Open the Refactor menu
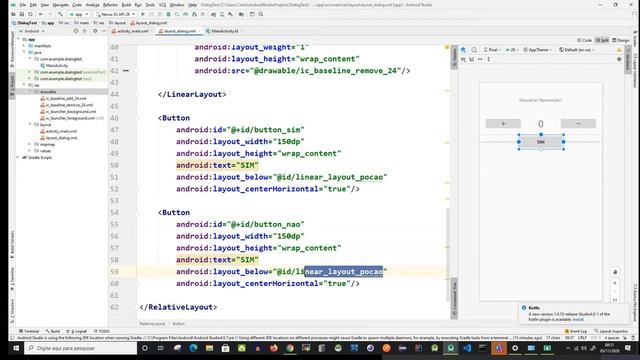The image size is (640, 360). tap(110, 5)
